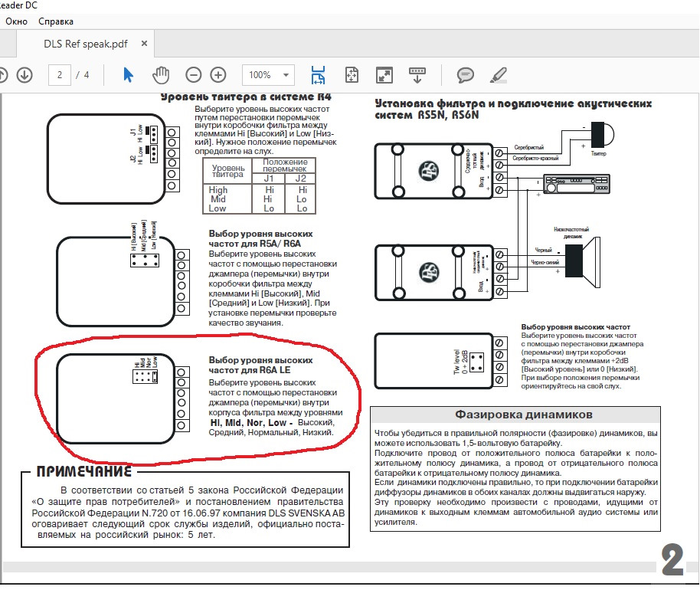The height and width of the screenshot is (590, 700).
Task: Fit one full page to window
Action: point(352,75)
